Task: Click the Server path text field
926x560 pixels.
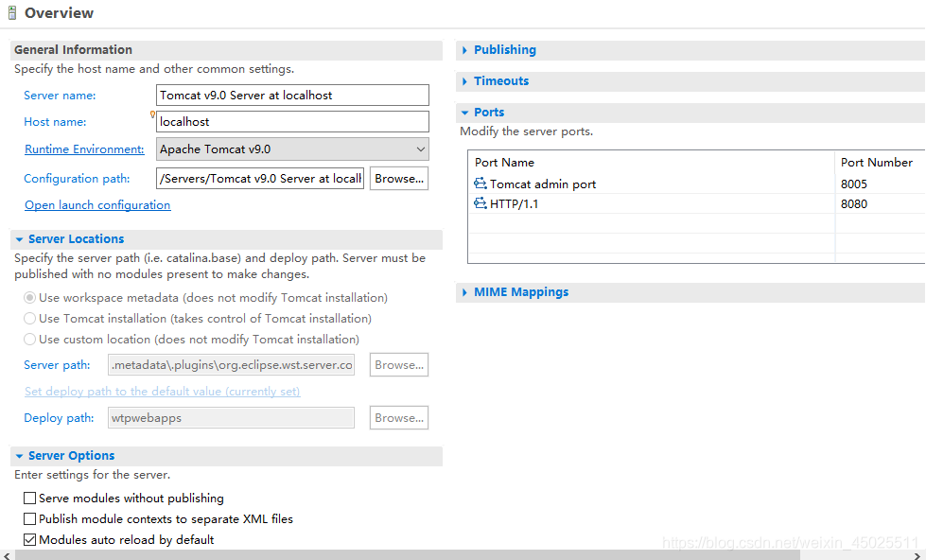Action: (232, 364)
